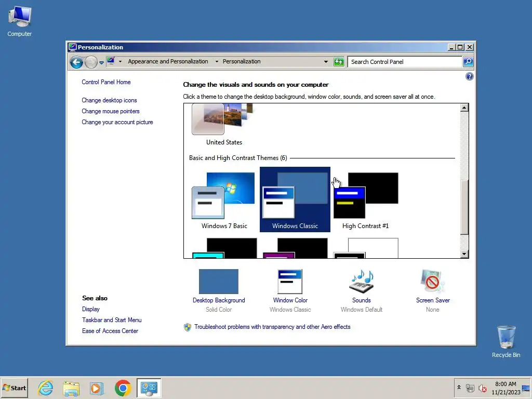
Task: Click the theme list scrollbar thumb
Action: [464, 207]
